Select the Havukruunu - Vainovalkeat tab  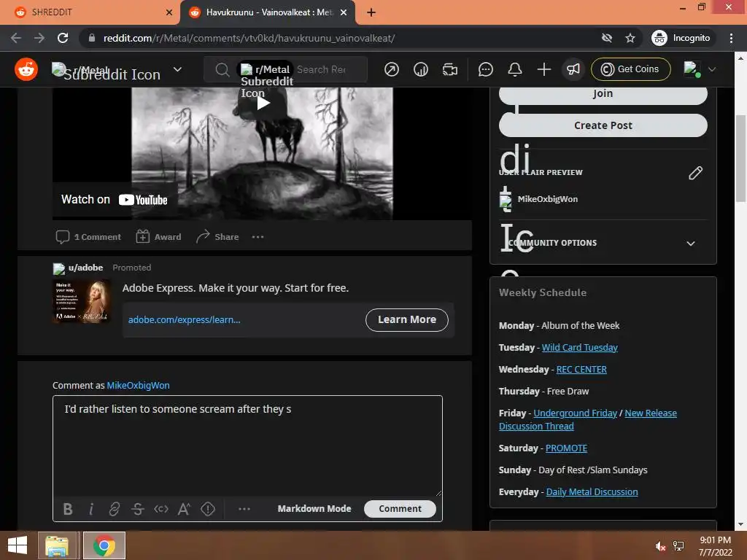point(267,12)
